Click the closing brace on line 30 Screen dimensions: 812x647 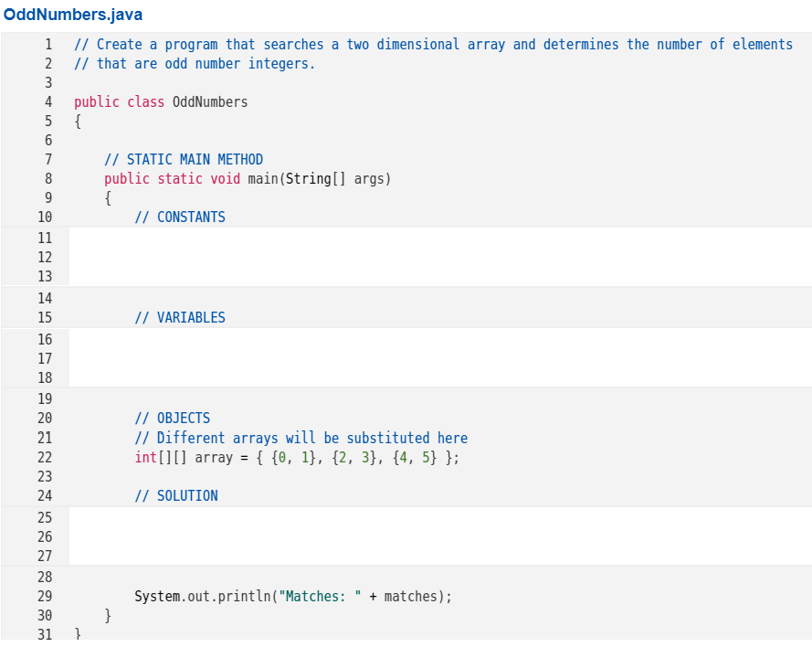106,615
